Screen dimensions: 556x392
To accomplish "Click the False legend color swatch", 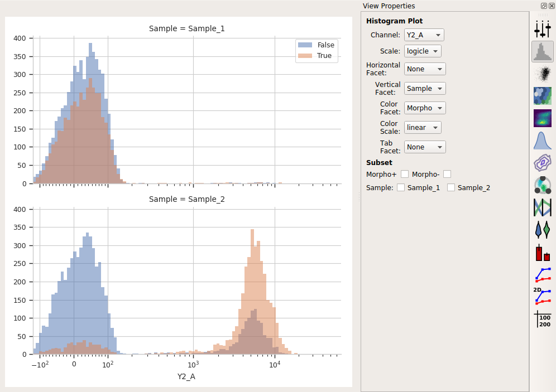I will coord(305,45).
